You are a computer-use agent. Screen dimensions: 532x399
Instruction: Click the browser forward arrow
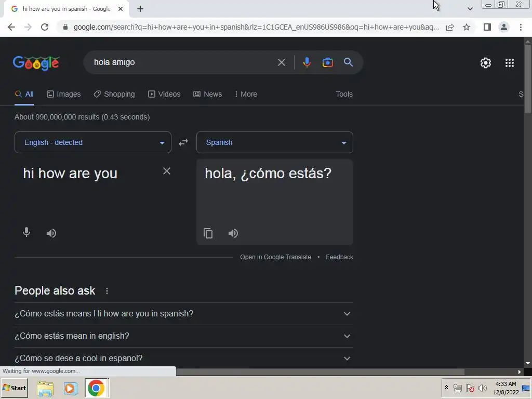point(28,27)
